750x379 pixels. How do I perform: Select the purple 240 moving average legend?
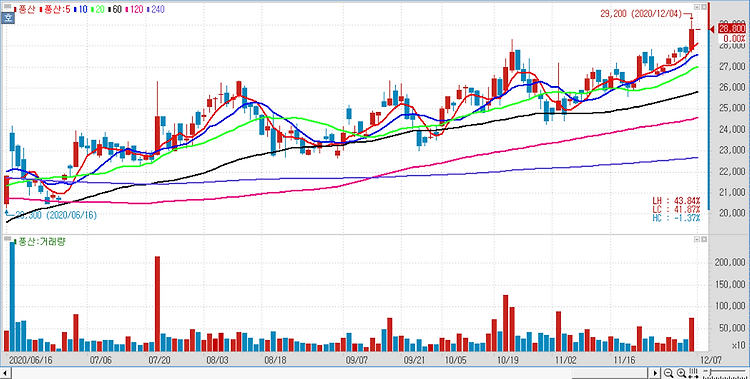coord(157,10)
